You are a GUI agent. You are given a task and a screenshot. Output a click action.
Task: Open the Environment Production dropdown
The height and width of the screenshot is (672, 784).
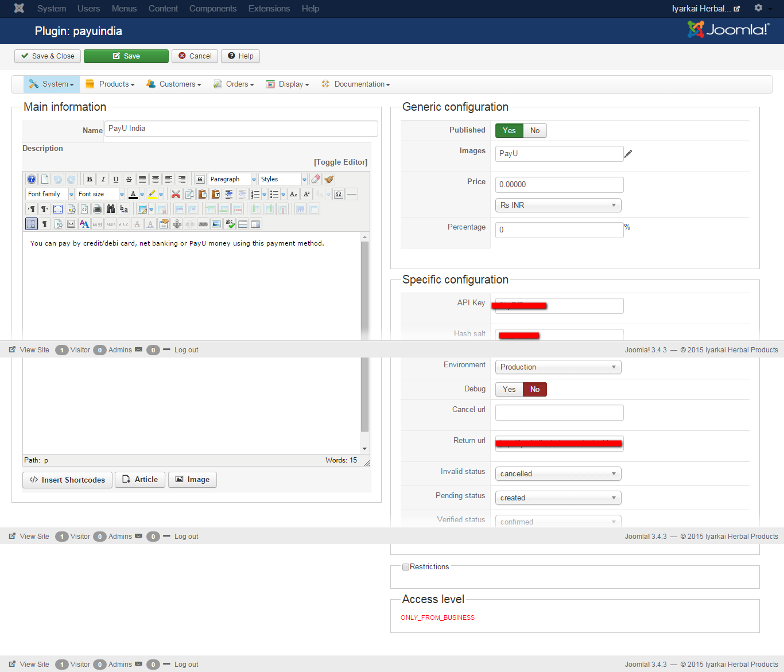point(558,367)
